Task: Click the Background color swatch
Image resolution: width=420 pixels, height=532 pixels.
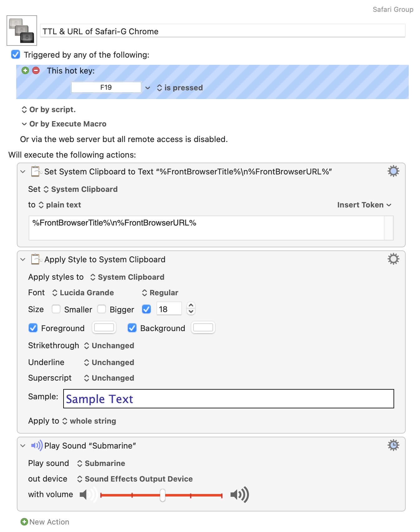Action: [203, 328]
